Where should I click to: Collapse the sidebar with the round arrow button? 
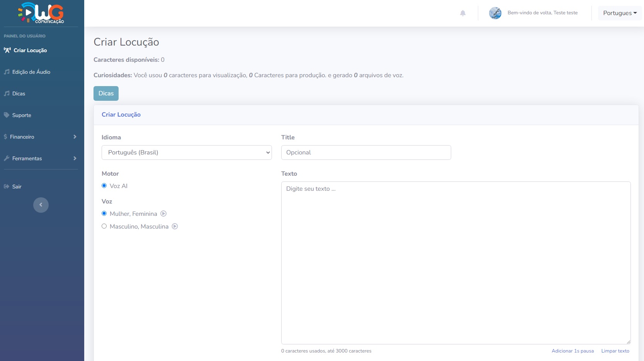click(41, 205)
